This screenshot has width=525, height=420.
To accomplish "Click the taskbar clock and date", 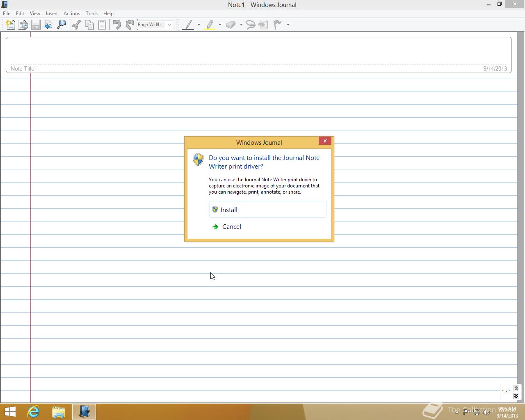I will coord(507,412).
